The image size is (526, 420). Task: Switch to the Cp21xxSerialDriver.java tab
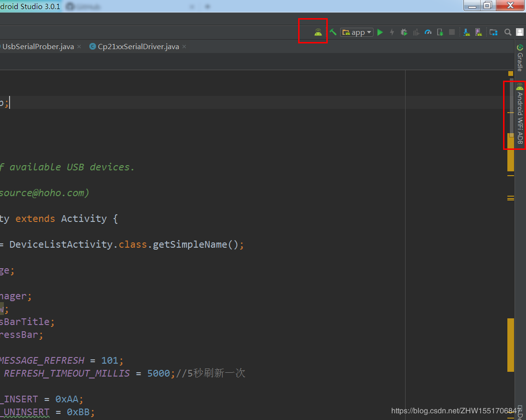click(138, 47)
